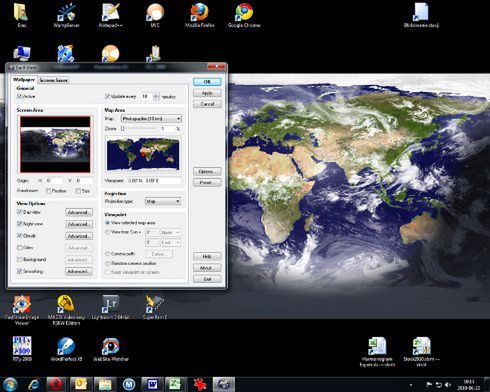Image resolution: width=490 pixels, height=392 pixels.
Task: Open the Computer icon on the desktop
Action: [22, 54]
